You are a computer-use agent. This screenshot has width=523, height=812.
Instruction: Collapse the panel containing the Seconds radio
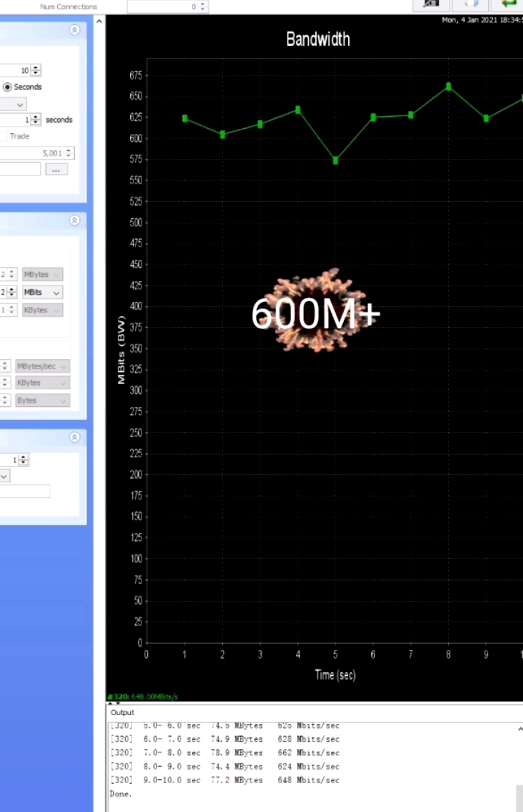click(75, 30)
